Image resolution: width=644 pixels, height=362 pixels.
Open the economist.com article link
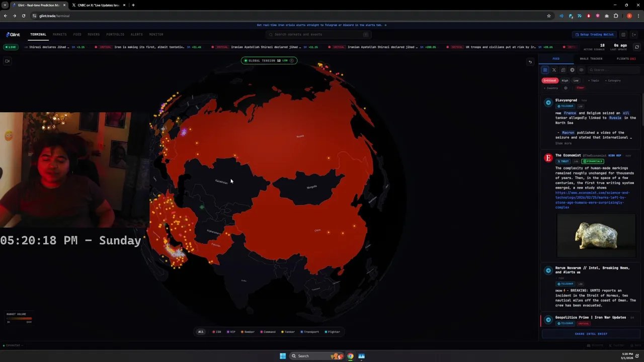592,200
